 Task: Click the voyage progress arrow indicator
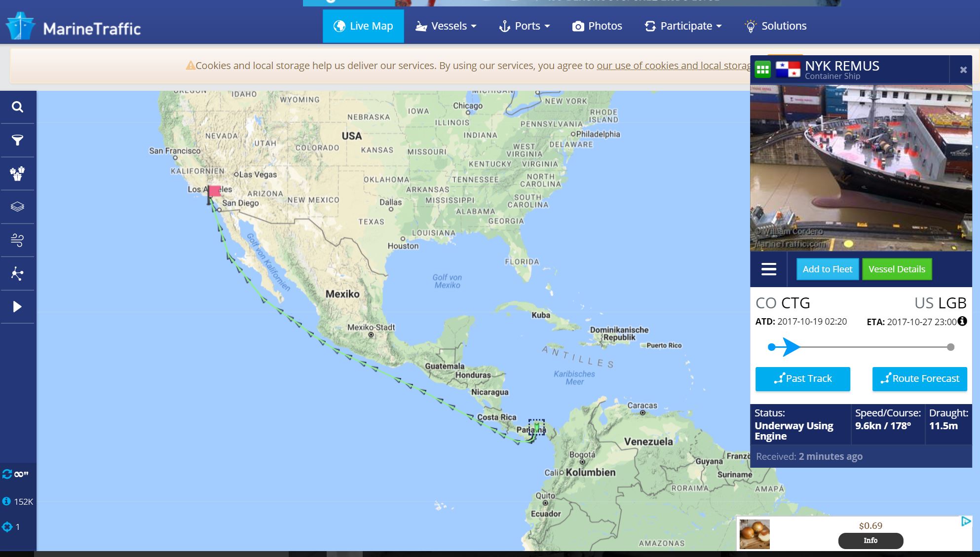point(791,347)
